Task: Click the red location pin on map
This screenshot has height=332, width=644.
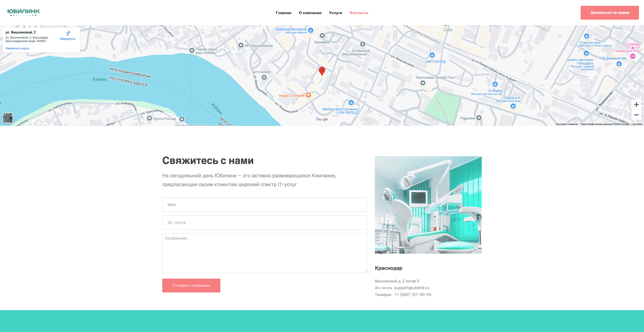Action: [322, 71]
